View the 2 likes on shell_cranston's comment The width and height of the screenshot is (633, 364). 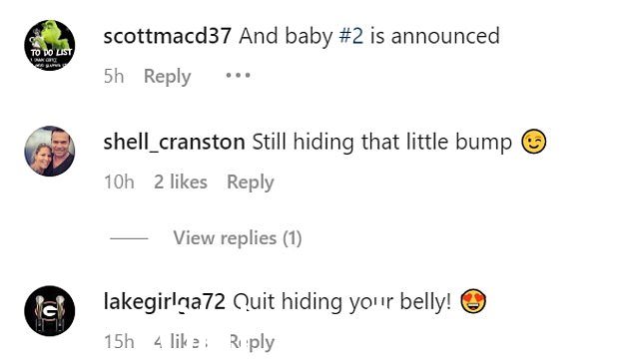coord(181,182)
